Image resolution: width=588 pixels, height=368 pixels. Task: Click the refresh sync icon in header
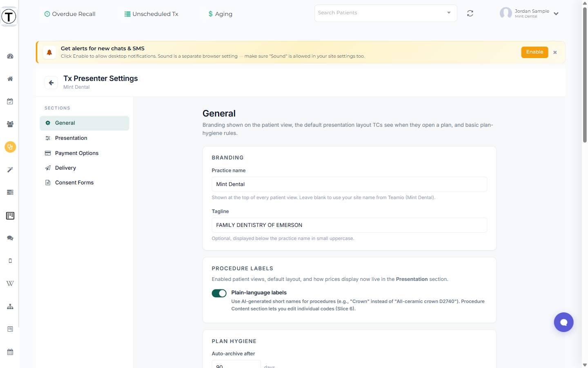470,13
